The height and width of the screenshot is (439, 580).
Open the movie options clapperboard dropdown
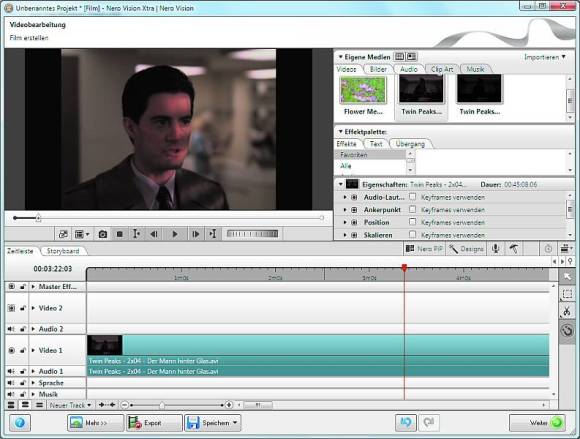point(566,249)
